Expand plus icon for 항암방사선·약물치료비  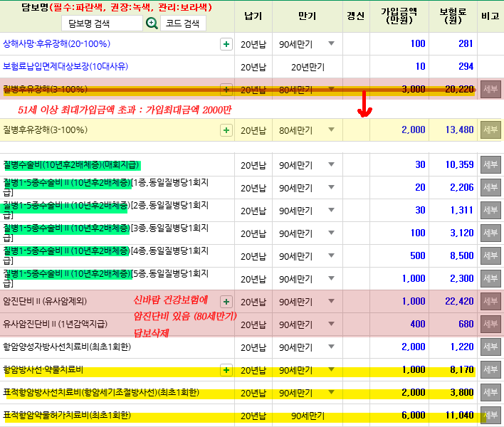tap(226, 370)
